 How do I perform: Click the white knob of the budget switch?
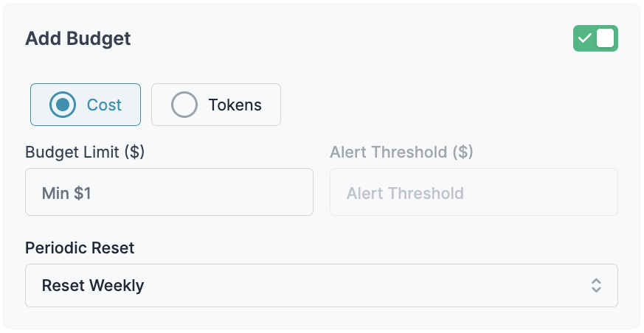(x=606, y=38)
